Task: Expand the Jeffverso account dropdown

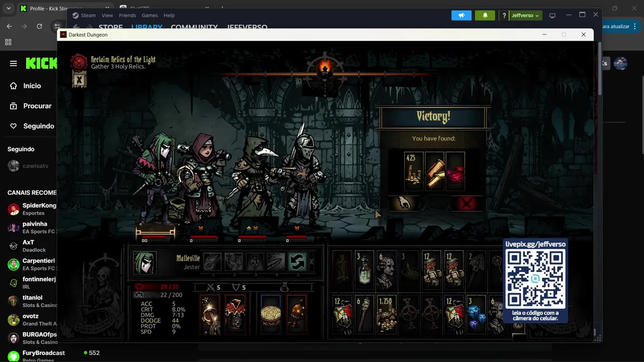Action: tap(525, 16)
